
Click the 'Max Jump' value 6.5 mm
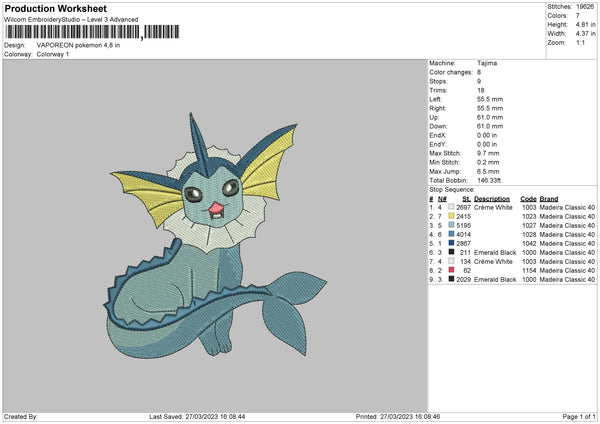point(488,171)
